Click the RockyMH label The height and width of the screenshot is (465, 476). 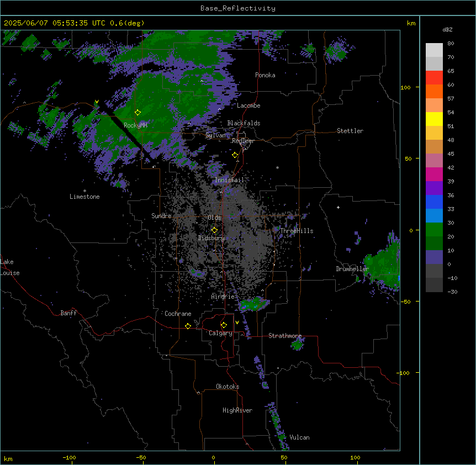135,125
